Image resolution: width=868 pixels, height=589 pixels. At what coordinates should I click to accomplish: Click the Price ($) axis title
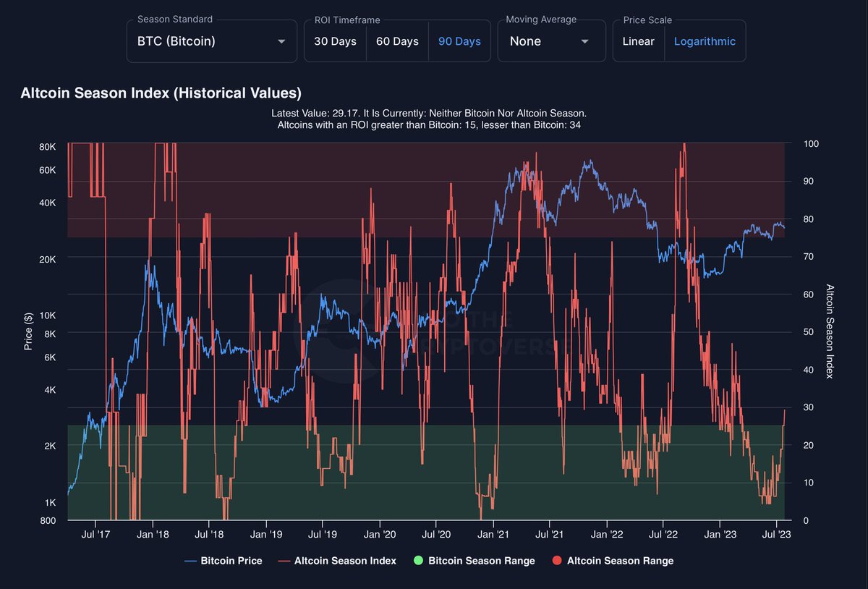(x=28, y=331)
